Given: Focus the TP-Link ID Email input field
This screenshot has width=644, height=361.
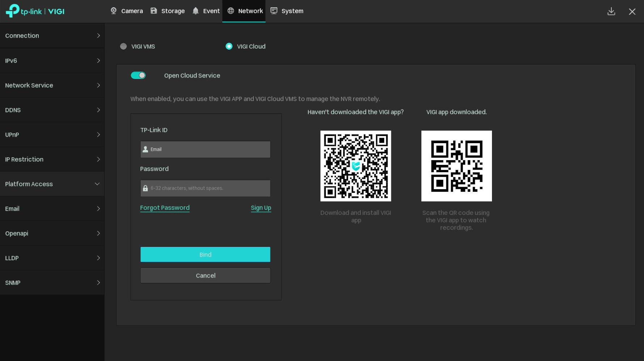Looking at the screenshot, I should (x=205, y=149).
